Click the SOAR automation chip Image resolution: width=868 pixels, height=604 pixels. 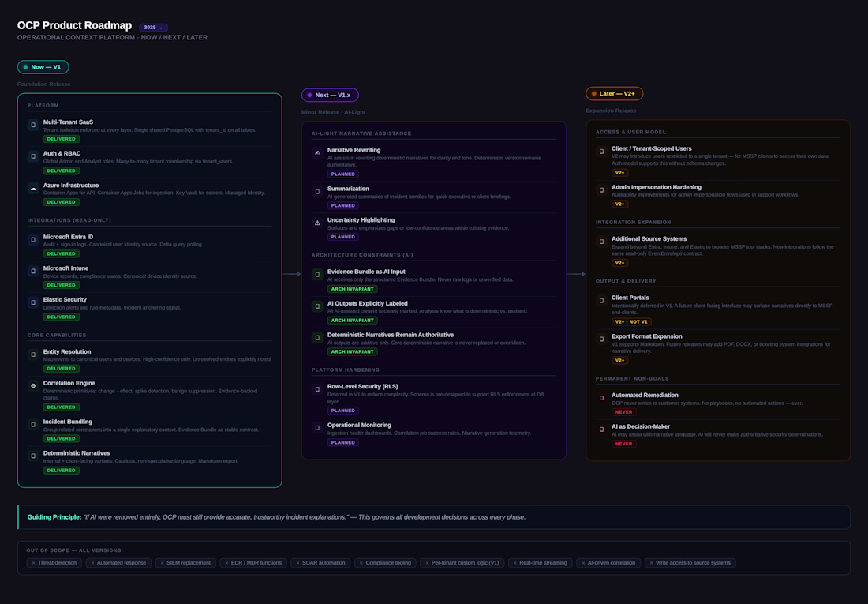click(320, 563)
